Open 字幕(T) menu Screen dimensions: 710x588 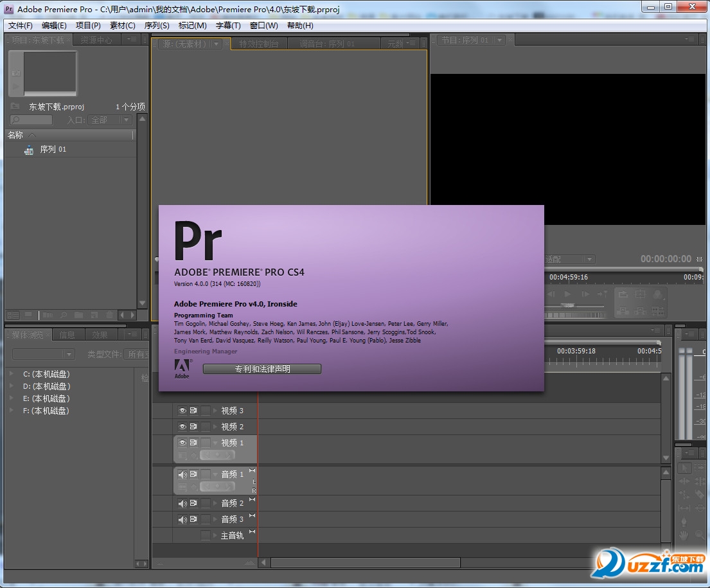click(x=227, y=25)
